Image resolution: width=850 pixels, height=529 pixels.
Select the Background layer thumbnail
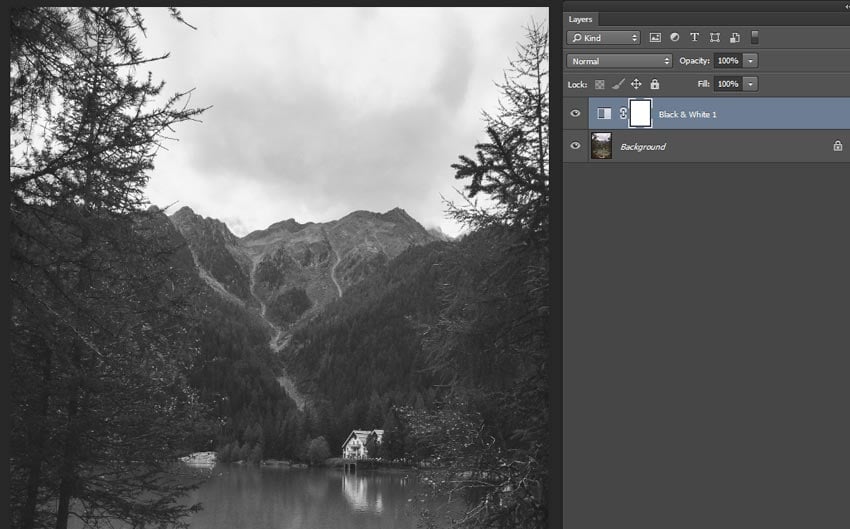tap(601, 146)
